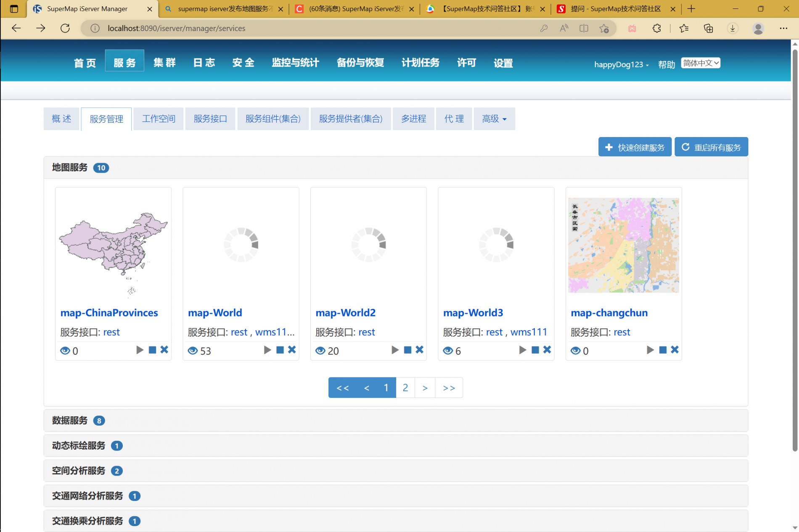Click the browser refresh icon
This screenshot has width=799, height=532.
[x=65, y=28]
